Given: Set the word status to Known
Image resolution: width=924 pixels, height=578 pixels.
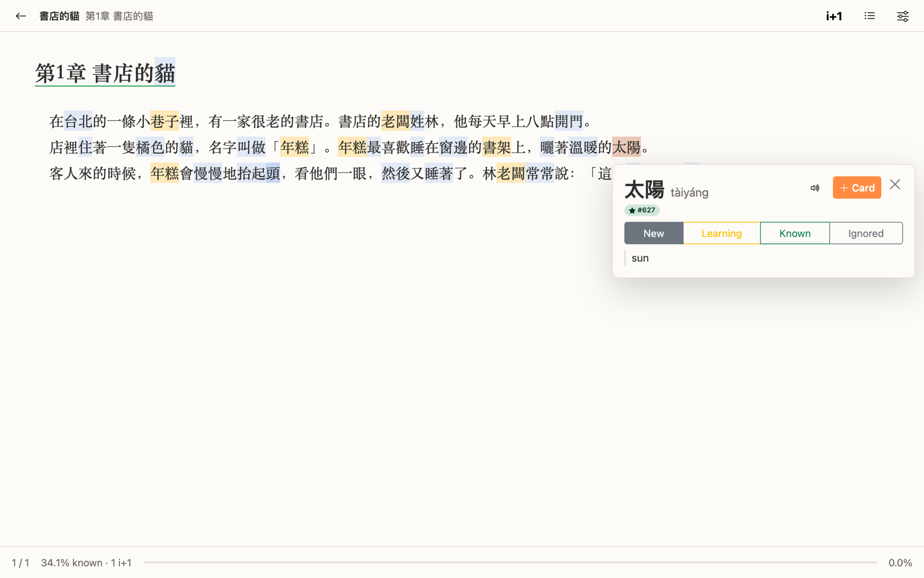Looking at the screenshot, I should point(795,234).
